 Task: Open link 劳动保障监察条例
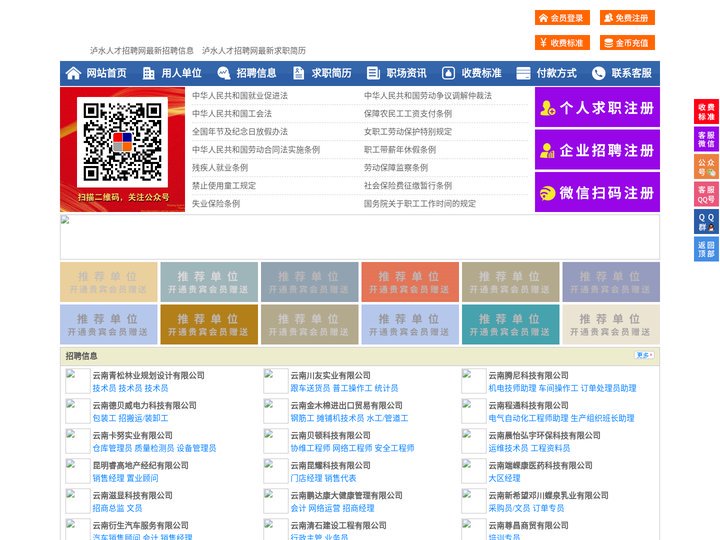[396, 168]
